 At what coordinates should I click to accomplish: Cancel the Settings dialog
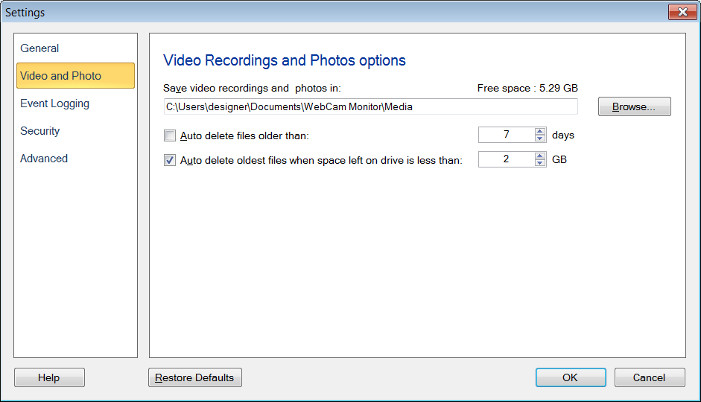(x=649, y=377)
